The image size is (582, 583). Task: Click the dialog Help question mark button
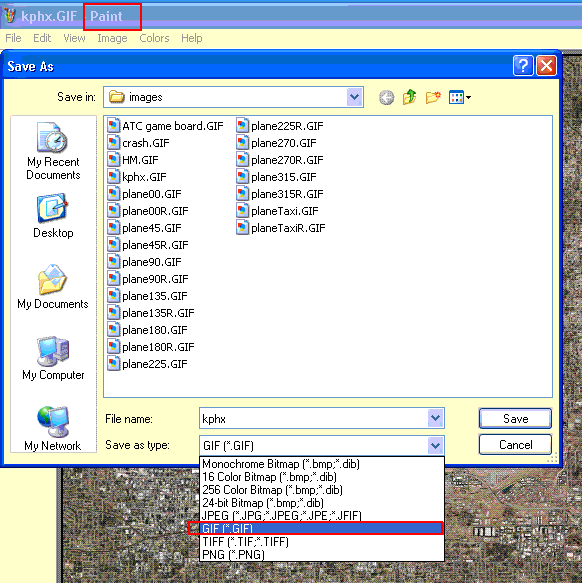point(523,66)
